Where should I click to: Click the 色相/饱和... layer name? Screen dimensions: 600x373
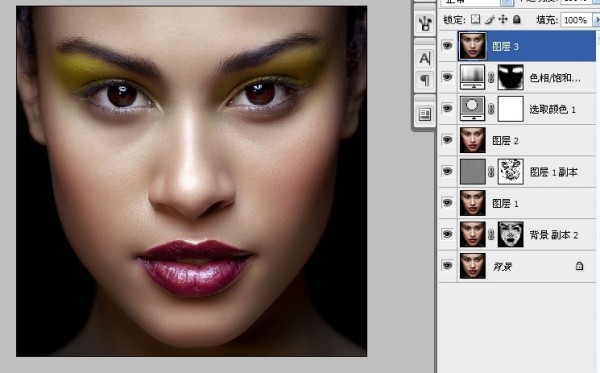tap(555, 78)
